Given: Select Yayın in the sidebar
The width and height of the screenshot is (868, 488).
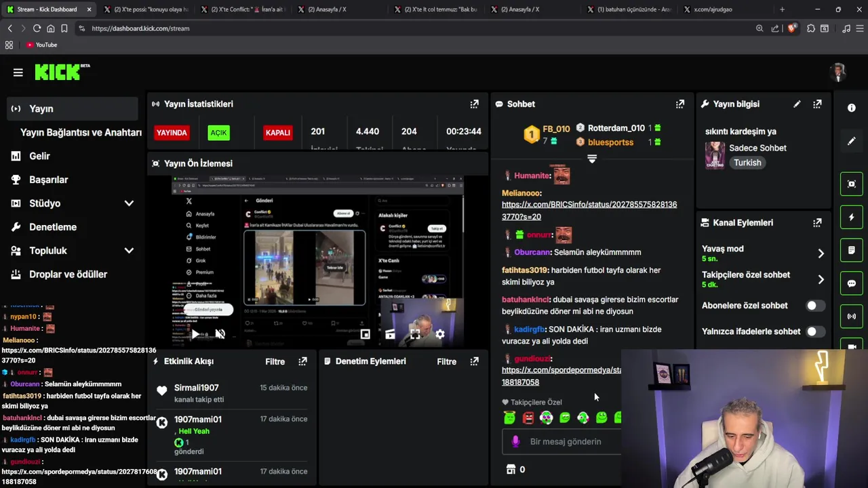Looking at the screenshot, I should [x=73, y=108].
